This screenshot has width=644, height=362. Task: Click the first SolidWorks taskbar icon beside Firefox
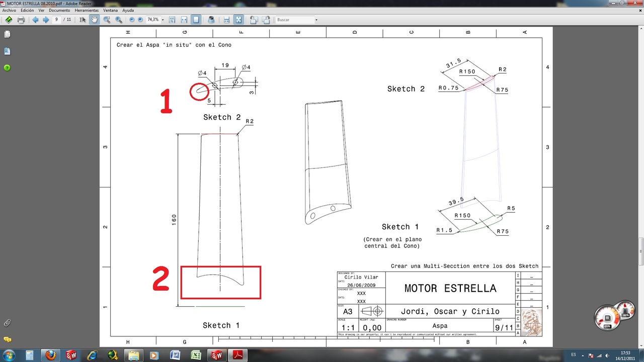point(71,355)
